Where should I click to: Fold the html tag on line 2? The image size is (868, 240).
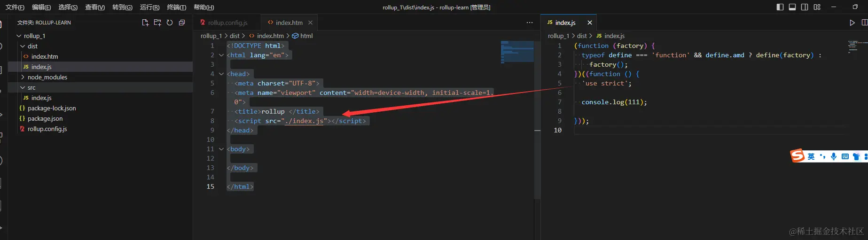221,55
